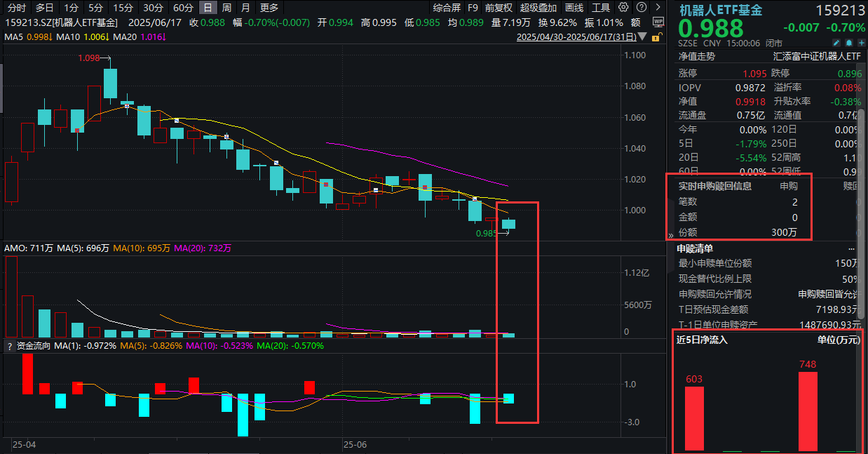Image resolution: width=868 pixels, height=454 pixels.
Task: Toggle 前复权 price adjustment
Action: [x=499, y=8]
